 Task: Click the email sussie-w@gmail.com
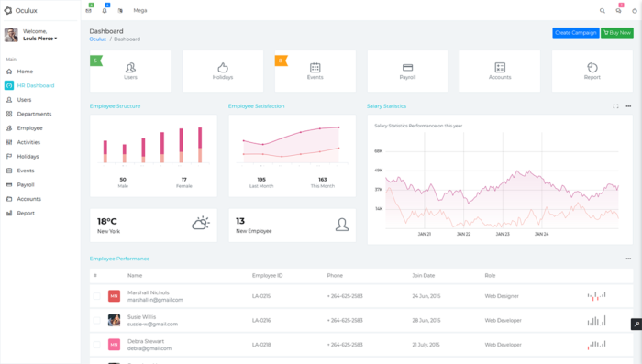pos(153,324)
